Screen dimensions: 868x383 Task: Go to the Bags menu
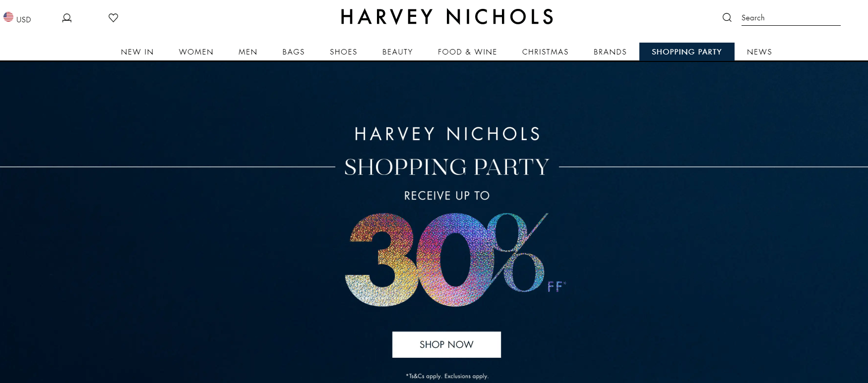click(x=294, y=52)
